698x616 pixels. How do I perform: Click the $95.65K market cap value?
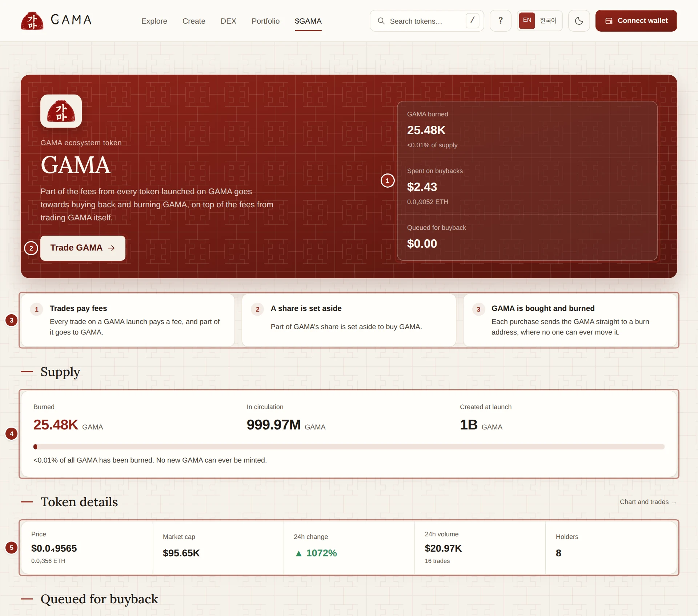[x=181, y=553]
